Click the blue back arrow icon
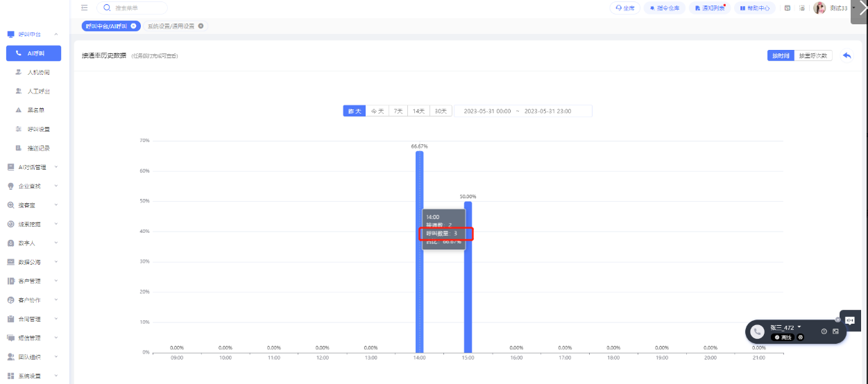Screen dimensions: 868x384 click(846, 55)
